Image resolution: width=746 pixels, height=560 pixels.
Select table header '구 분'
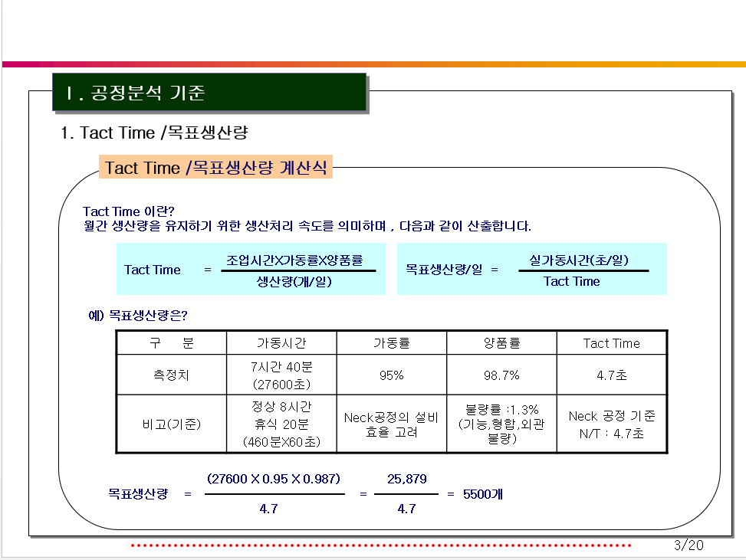(171, 342)
